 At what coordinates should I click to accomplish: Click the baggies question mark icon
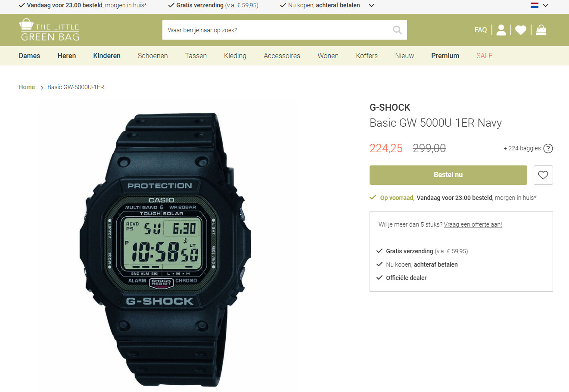click(548, 149)
